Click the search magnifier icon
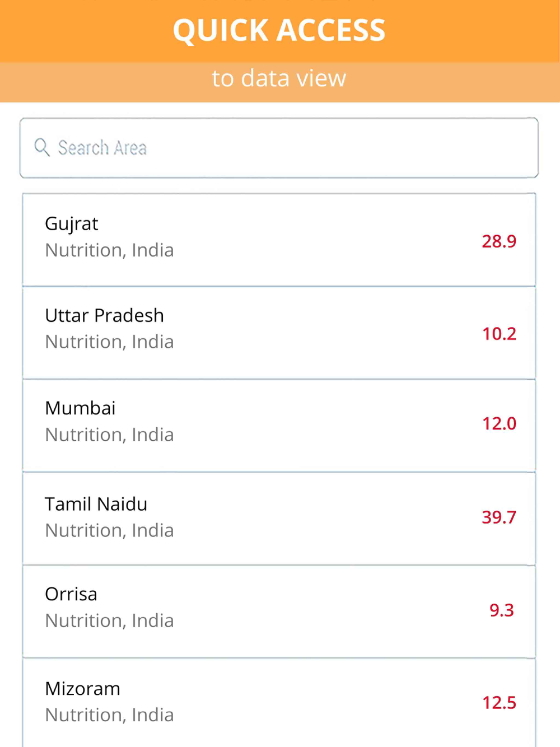The height and width of the screenshot is (747, 560). 42,148
